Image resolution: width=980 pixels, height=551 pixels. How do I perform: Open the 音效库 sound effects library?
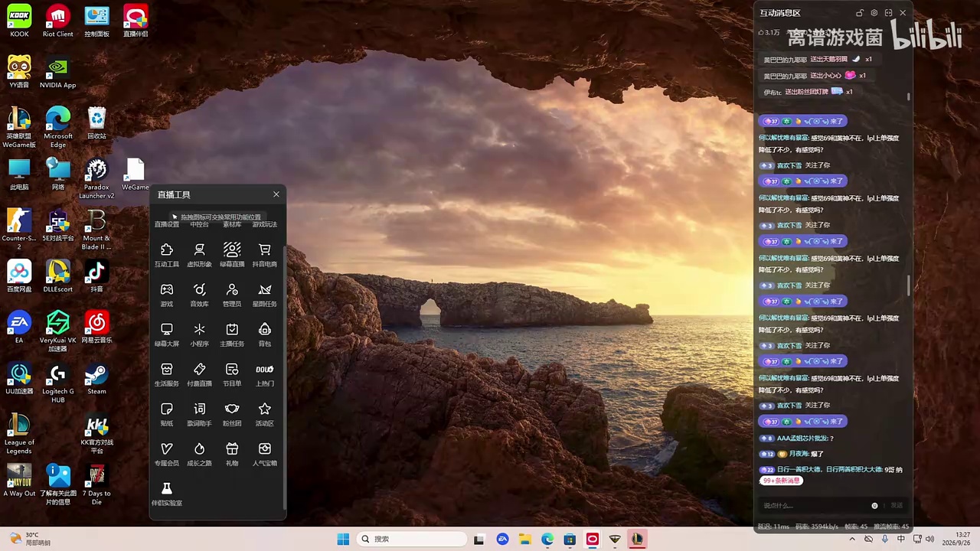[x=199, y=295]
